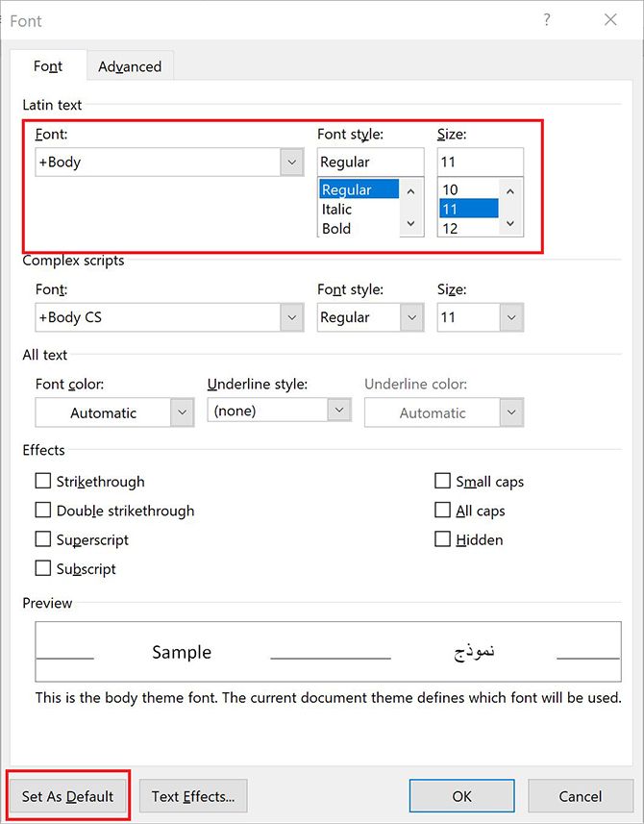Click the scroll down arrow in Font style list
This screenshot has width=644, height=824.
(x=411, y=224)
